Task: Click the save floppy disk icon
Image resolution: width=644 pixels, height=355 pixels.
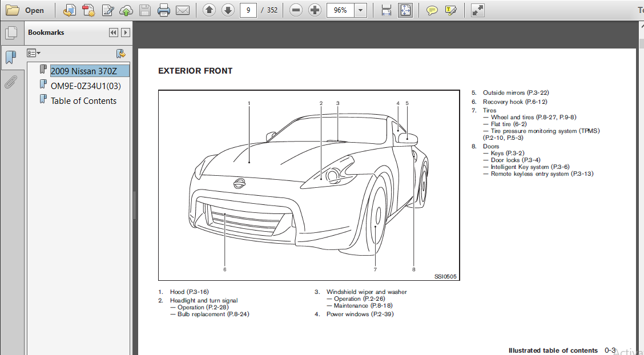Action: [144, 10]
